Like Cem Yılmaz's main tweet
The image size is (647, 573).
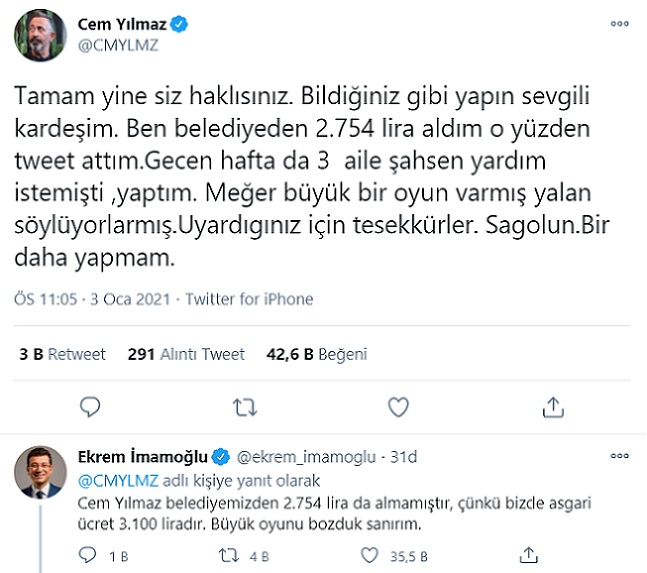[x=398, y=407]
